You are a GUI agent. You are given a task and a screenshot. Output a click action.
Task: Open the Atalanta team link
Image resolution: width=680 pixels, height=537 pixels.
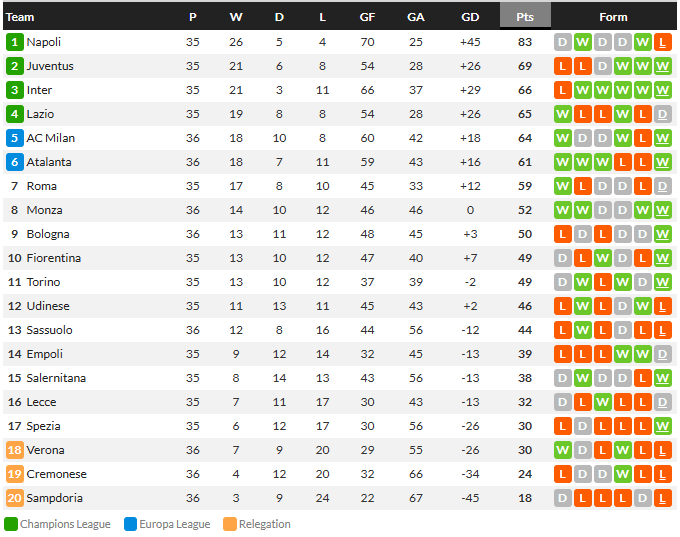(x=49, y=162)
